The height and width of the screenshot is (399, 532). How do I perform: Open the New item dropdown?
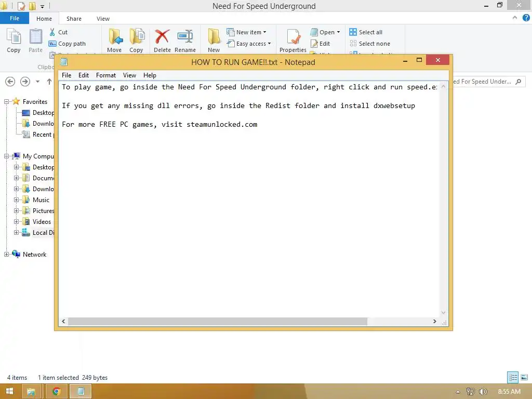pos(247,32)
